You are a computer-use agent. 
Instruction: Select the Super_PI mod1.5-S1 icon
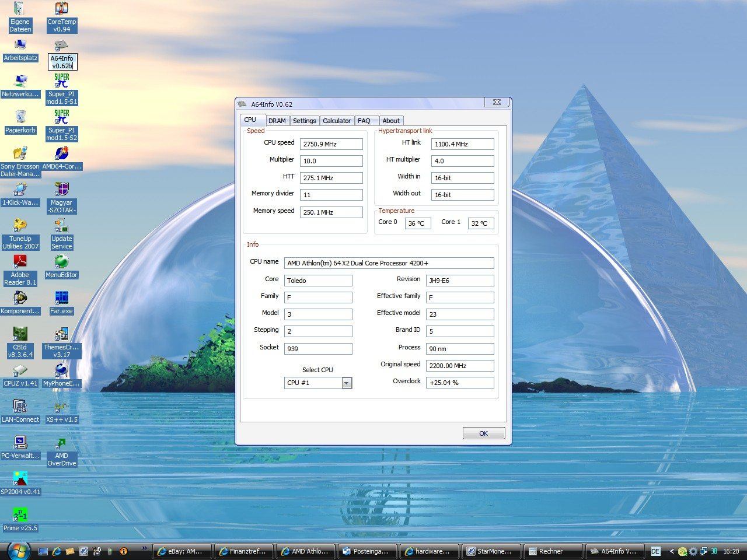tap(61, 89)
